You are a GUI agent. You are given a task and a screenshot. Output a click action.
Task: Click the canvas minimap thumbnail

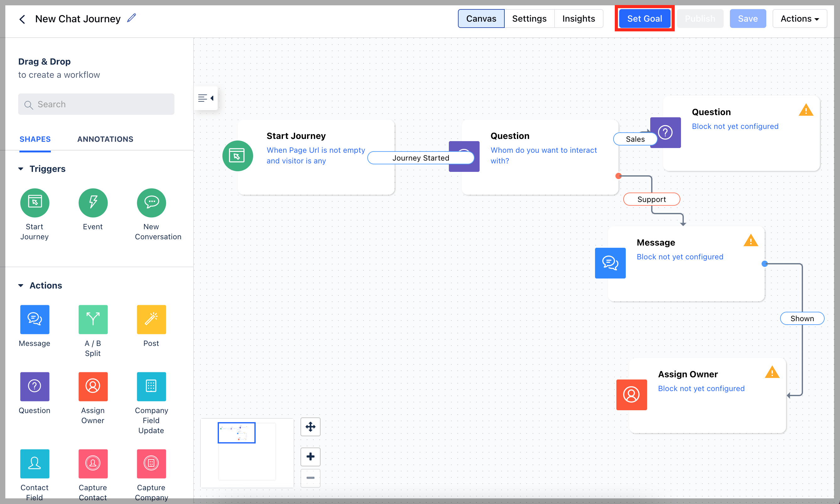[247, 454]
